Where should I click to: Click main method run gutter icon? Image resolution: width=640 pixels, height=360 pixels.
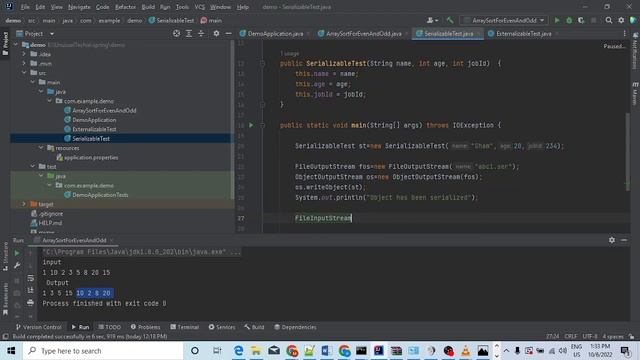point(251,125)
